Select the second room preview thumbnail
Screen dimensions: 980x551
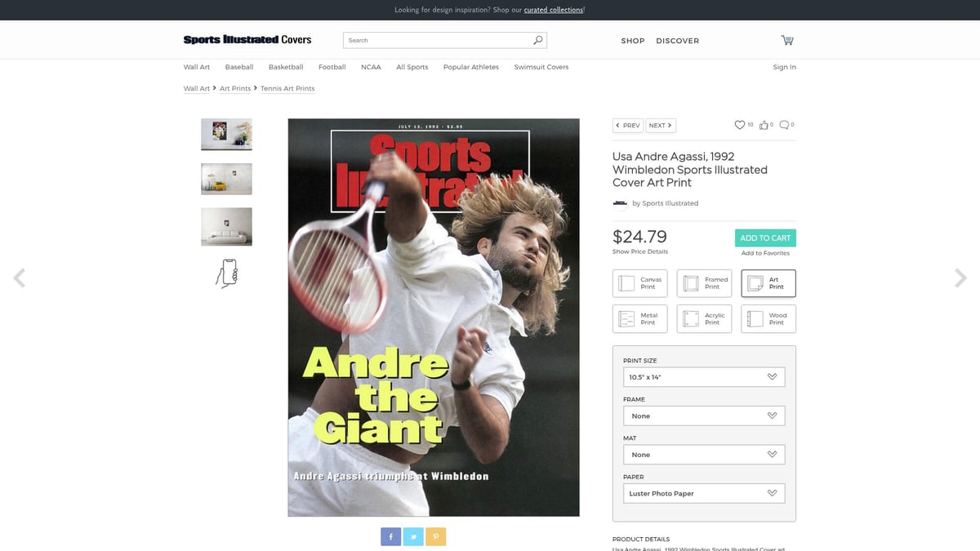[226, 179]
